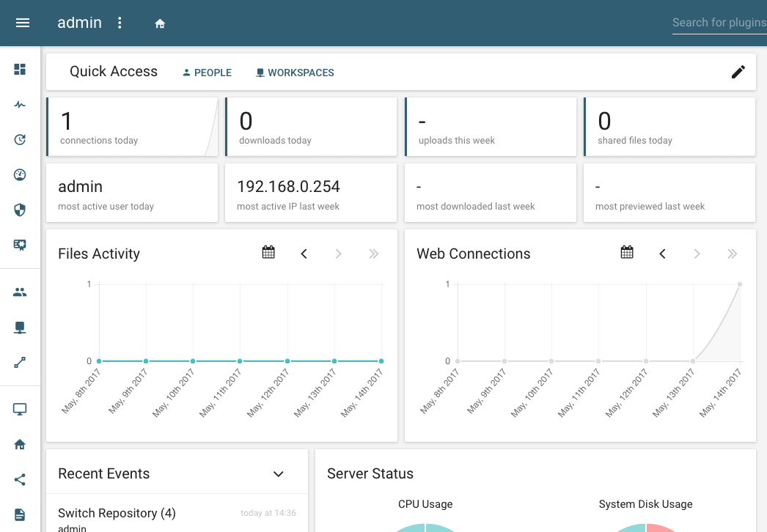This screenshot has height=532, width=767.
Task: Jump to latest in Files Activity
Action: 374,254
